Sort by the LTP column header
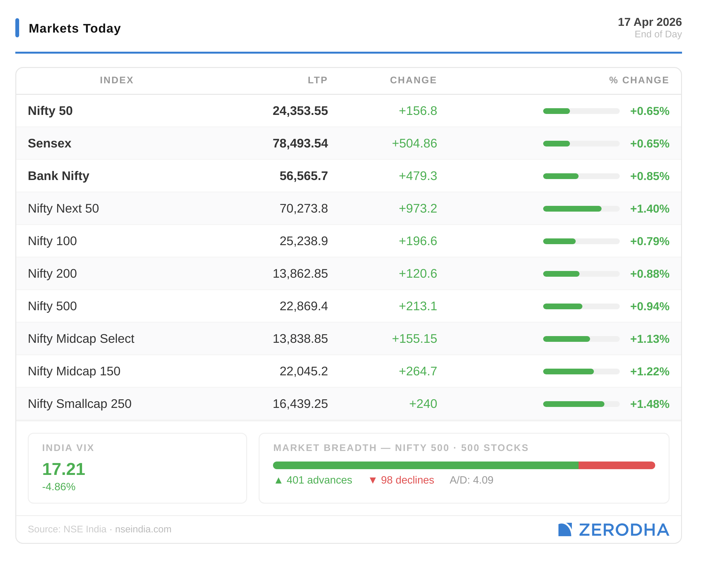 coord(317,80)
